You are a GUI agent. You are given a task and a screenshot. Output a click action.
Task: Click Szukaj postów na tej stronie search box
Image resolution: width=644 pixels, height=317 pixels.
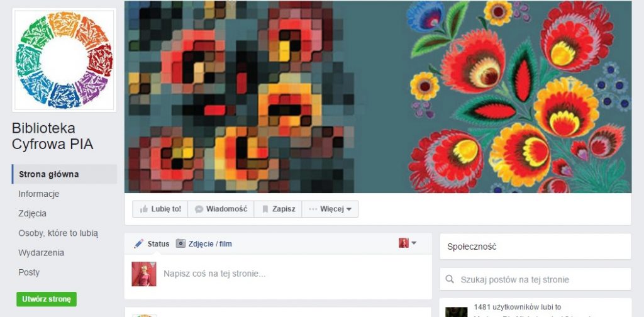536,279
